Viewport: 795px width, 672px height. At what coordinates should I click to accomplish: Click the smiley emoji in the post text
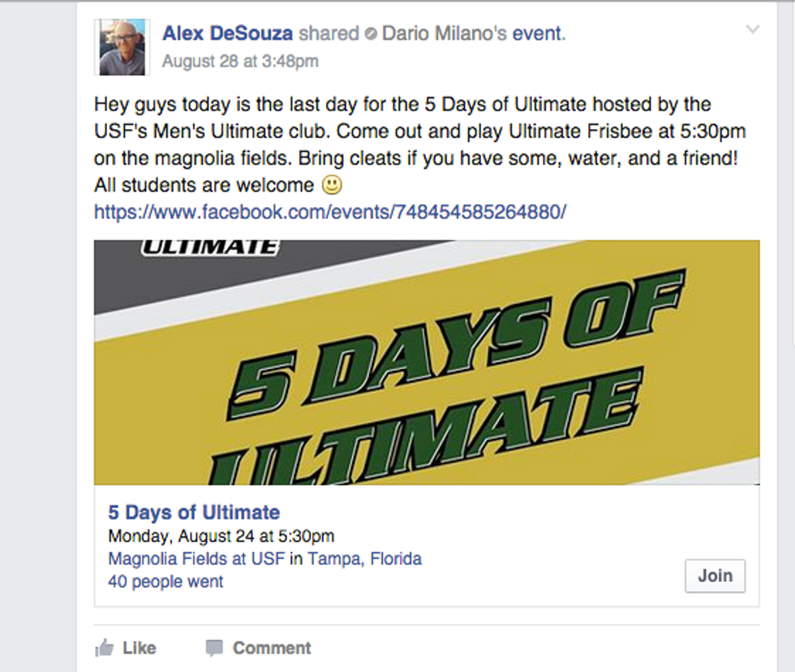tap(333, 185)
